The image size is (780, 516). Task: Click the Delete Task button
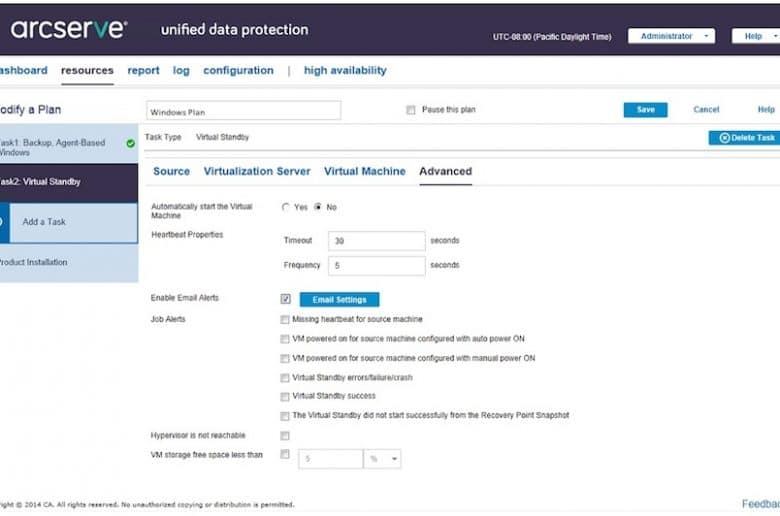coord(746,138)
